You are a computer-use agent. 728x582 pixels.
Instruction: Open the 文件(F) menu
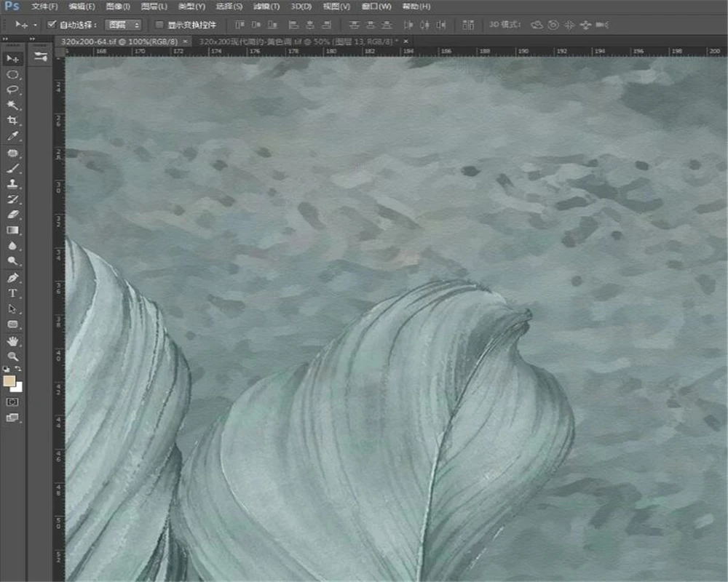(44, 7)
